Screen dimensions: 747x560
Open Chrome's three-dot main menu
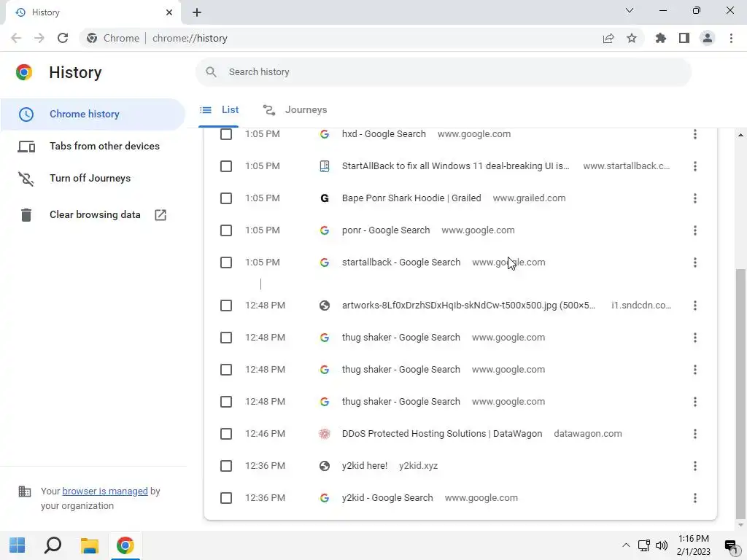click(x=731, y=38)
